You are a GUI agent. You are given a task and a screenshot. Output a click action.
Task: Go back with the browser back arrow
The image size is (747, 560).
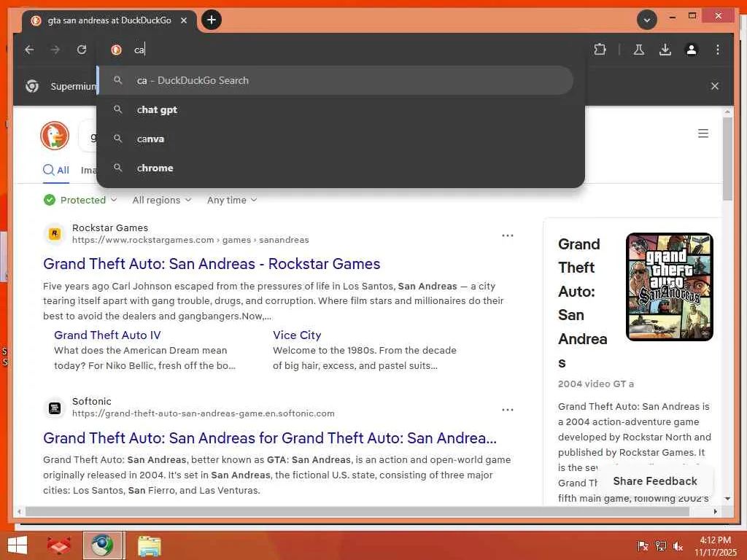click(x=29, y=50)
